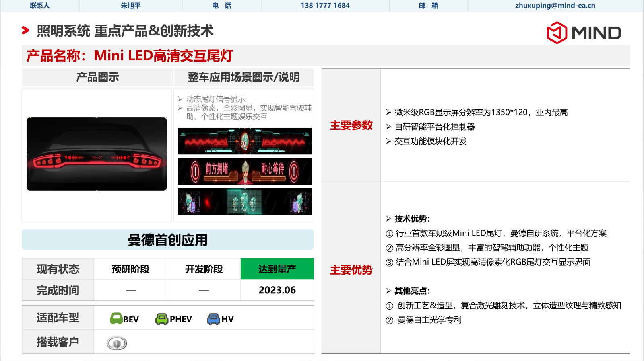This screenshot has width=644, height=361.
Task: Click the MIND logo icon
Action: tap(557, 33)
